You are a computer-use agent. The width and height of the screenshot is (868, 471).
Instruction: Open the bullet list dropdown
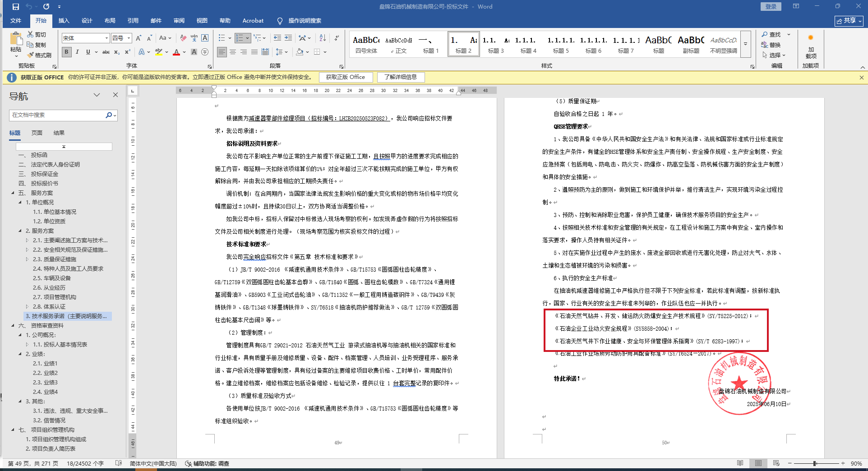(230, 38)
